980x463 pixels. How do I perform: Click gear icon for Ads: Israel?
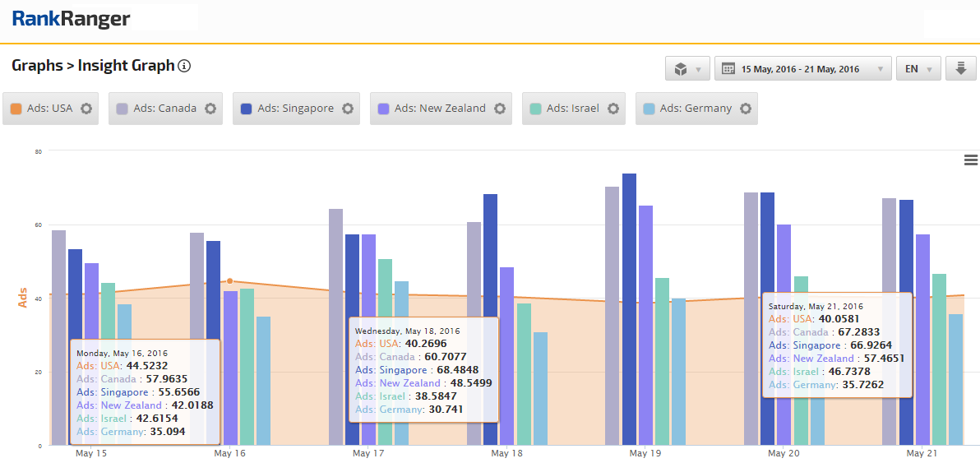[x=613, y=109]
